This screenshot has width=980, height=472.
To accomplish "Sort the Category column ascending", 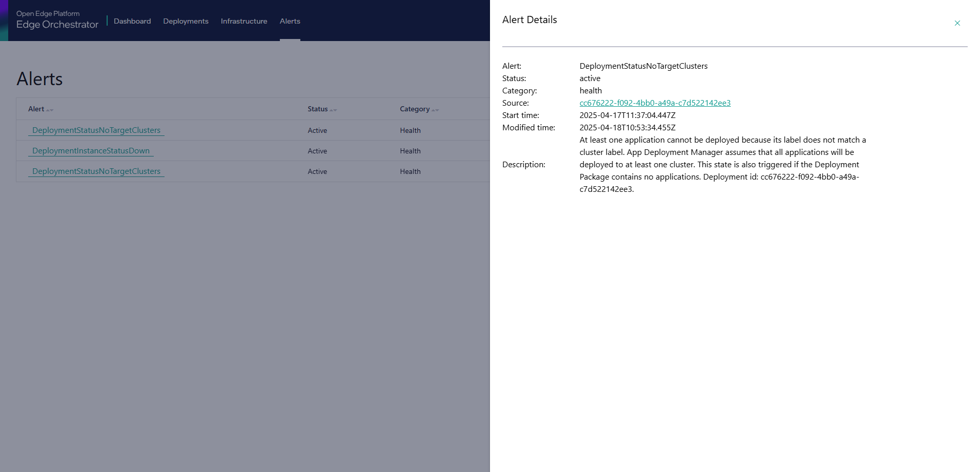I will pyautogui.click(x=433, y=109).
